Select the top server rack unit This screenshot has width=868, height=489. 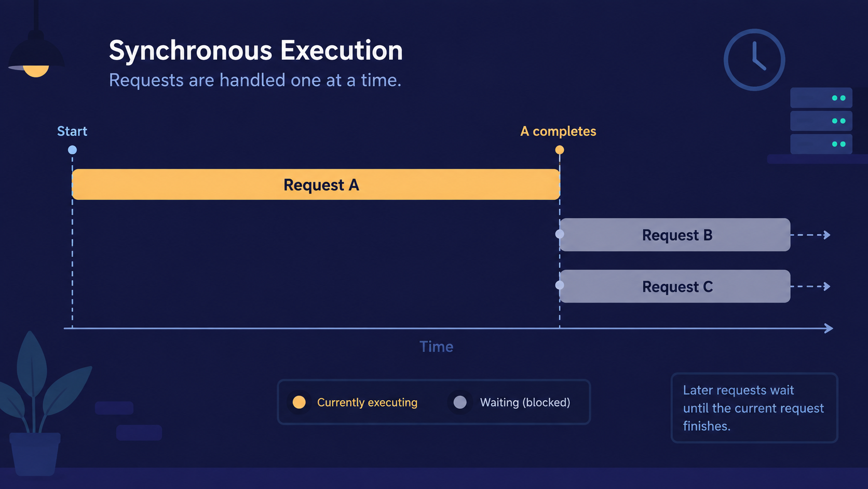pyautogui.click(x=821, y=98)
